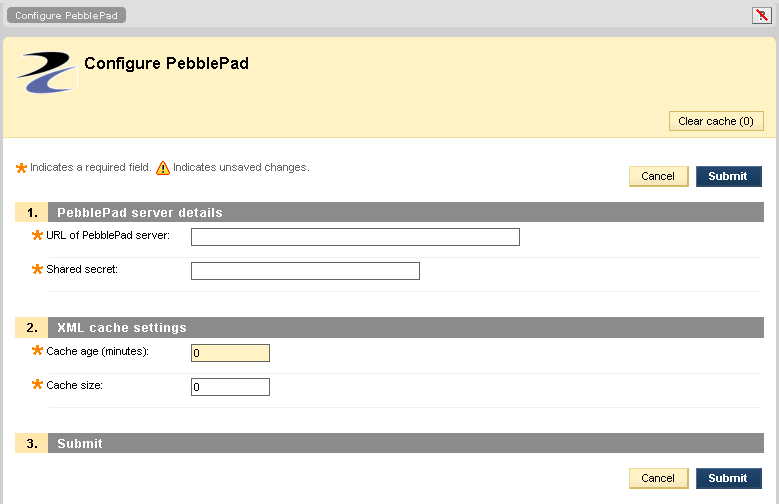
Task: Click the asterisk beside Cache size
Action: pos(37,384)
